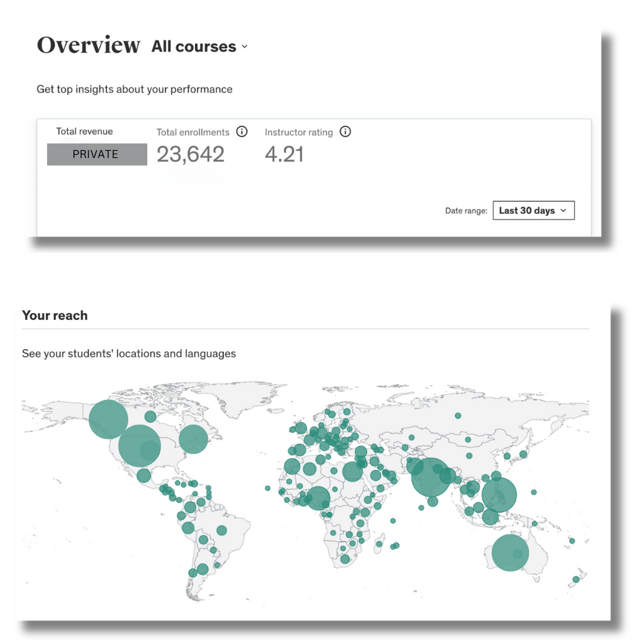Viewport: 644px width, 644px height.
Task: Click the PRIVATE revenue box
Action: point(97,154)
